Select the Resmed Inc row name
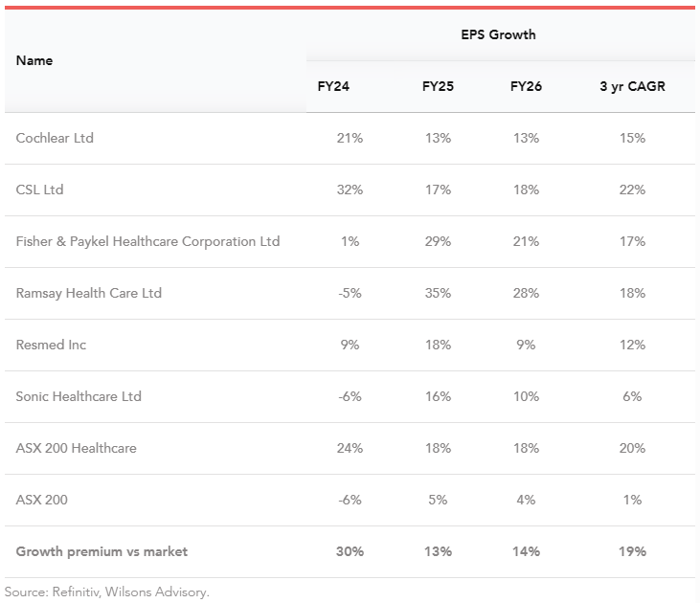Viewport: 700px width, 603px height. click(x=51, y=345)
